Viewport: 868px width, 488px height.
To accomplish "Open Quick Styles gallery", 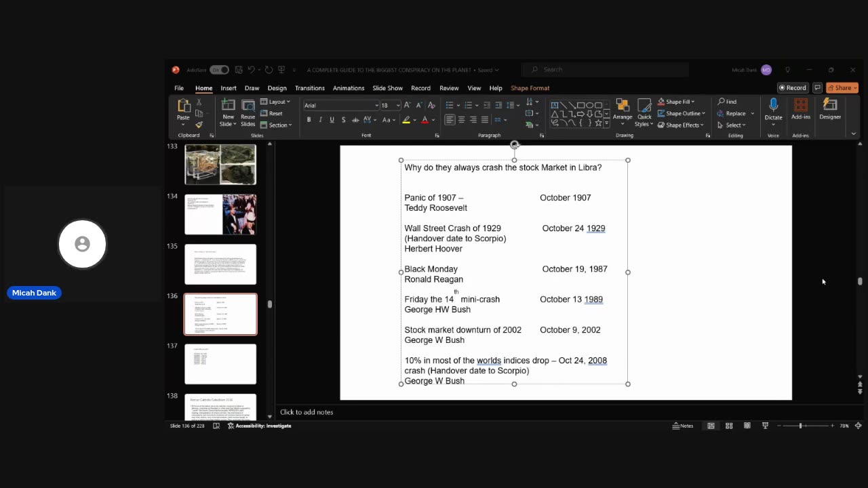I will [x=644, y=113].
